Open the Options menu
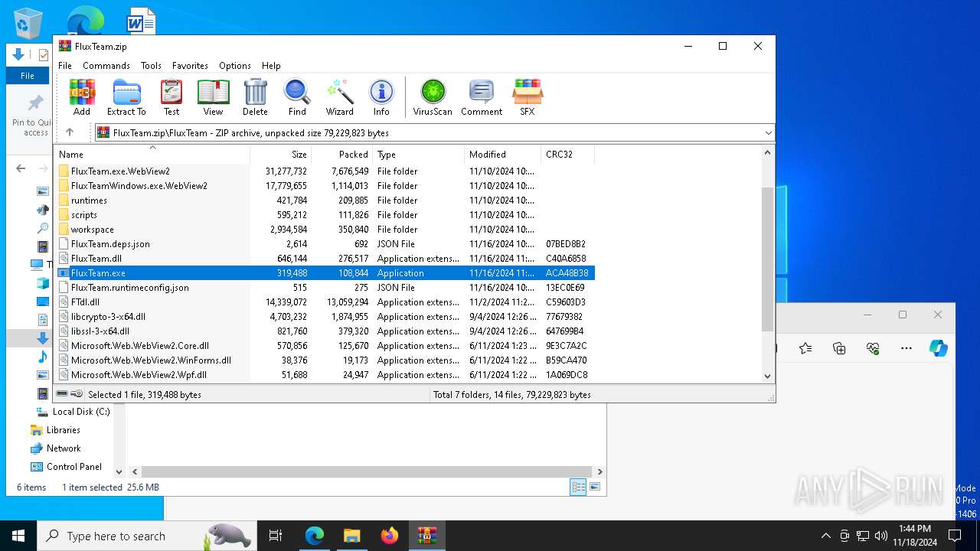This screenshot has height=551, width=980. (x=235, y=66)
